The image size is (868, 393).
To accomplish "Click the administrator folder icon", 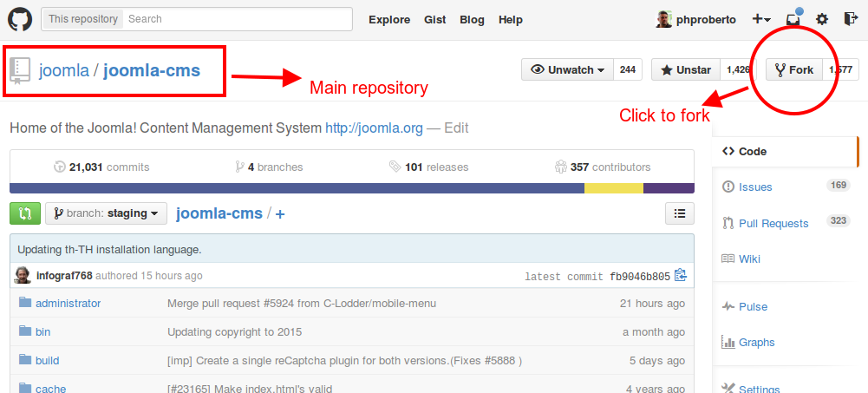I will pos(25,302).
